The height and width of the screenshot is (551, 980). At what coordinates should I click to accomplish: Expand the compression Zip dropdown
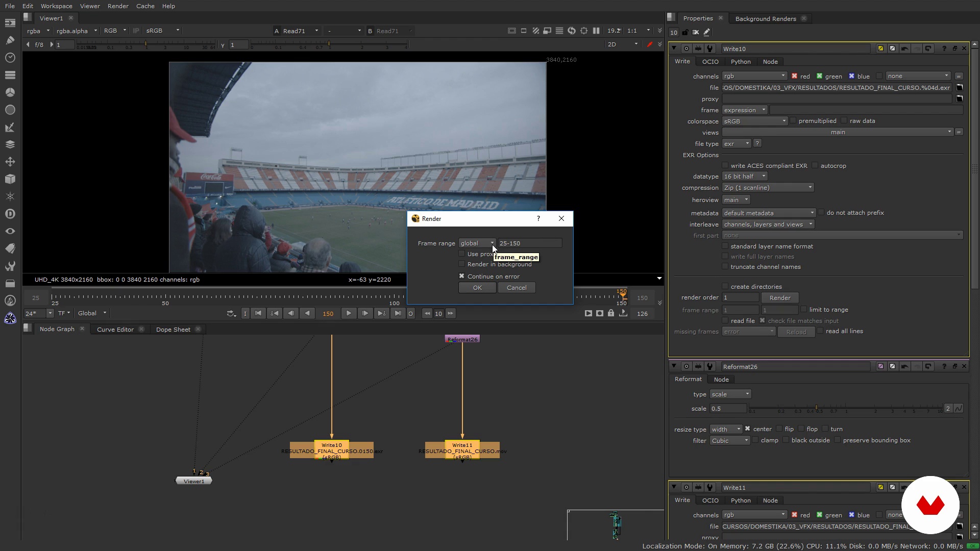coord(768,188)
